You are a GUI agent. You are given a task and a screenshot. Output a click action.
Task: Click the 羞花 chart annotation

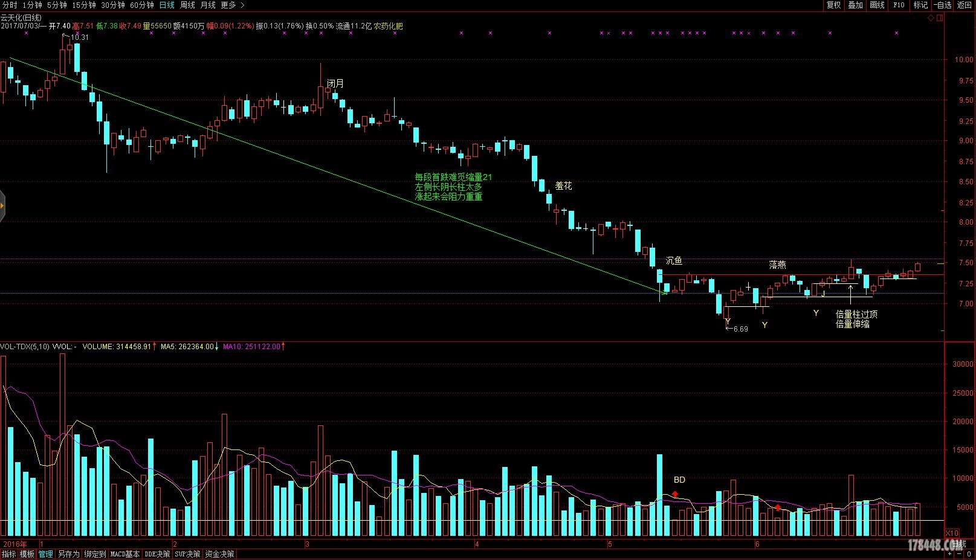tap(563, 186)
